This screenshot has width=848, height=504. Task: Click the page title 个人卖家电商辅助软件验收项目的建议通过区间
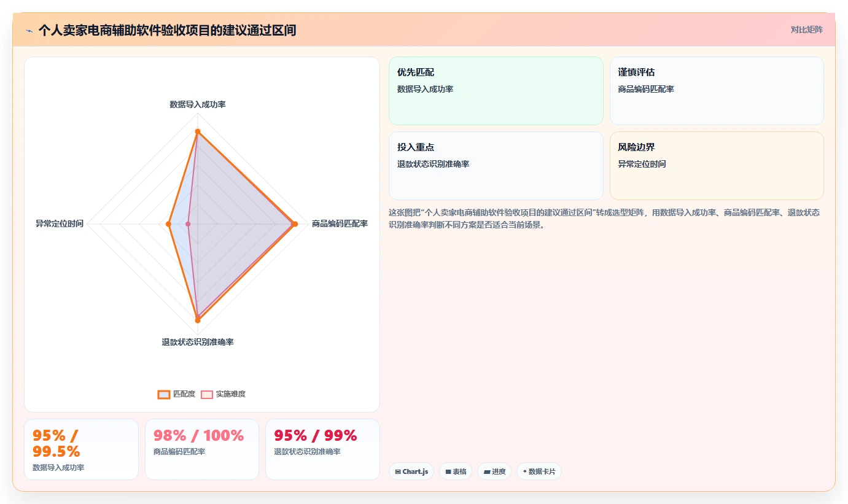[x=167, y=30]
